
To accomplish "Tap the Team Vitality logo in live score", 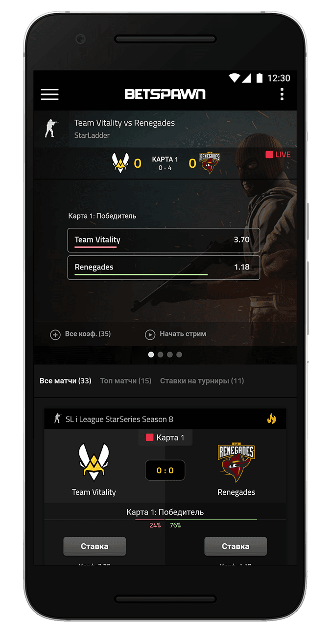I will tap(120, 163).
